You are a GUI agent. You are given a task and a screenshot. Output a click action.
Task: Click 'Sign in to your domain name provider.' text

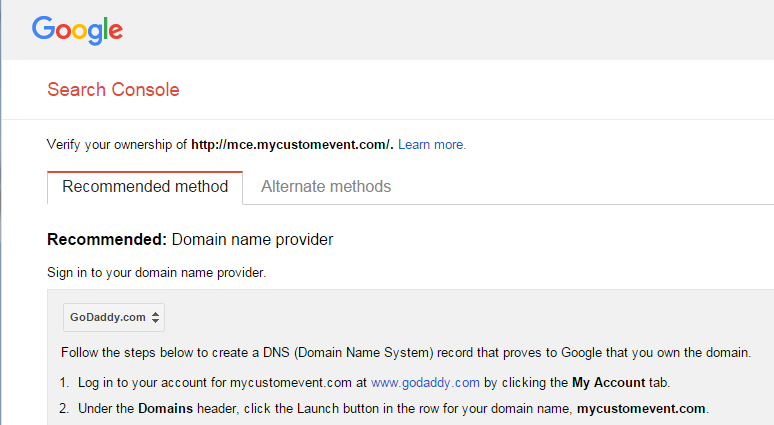pyautogui.click(x=156, y=272)
